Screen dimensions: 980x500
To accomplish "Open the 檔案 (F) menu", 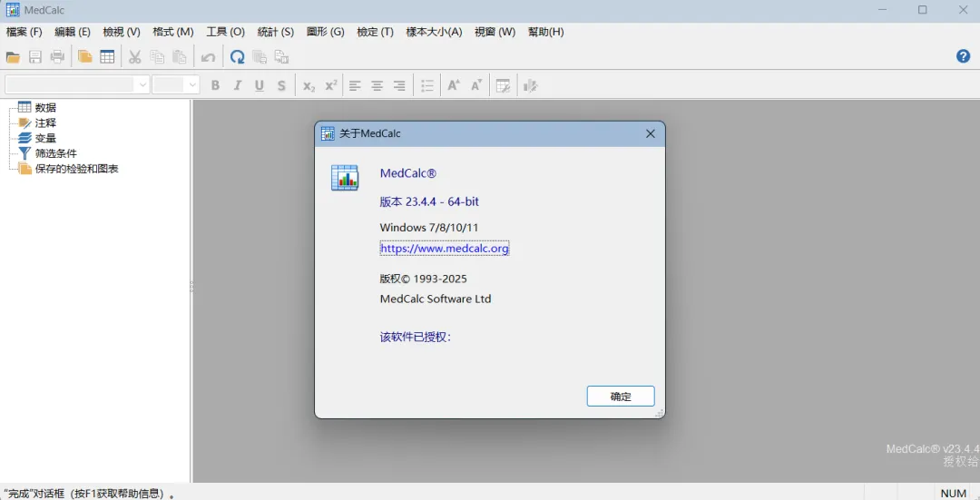I will point(24,32).
